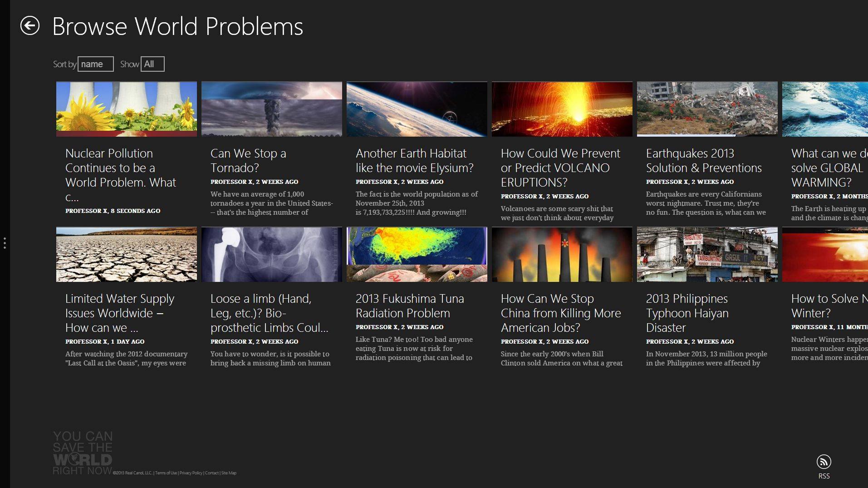Open the Fukushima radiation map thumbnail

click(x=417, y=254)
